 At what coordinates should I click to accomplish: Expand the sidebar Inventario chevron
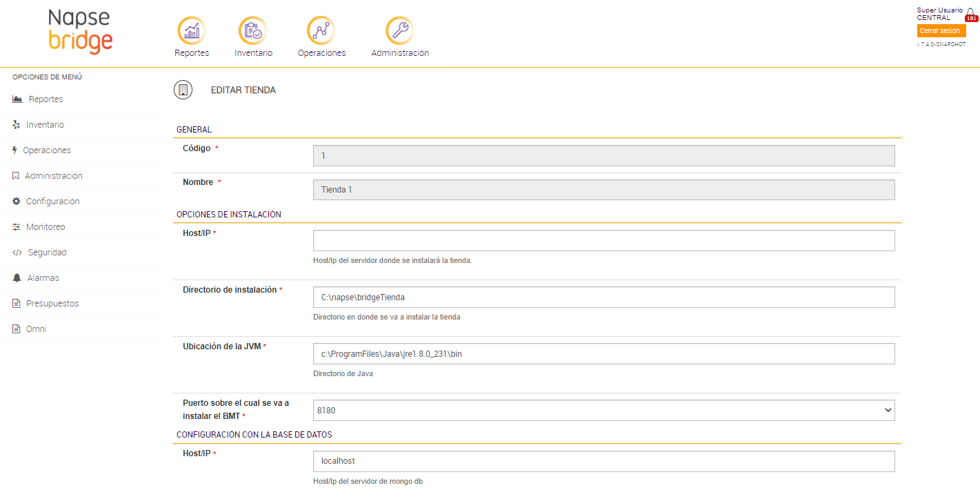[x=152, y=125]
